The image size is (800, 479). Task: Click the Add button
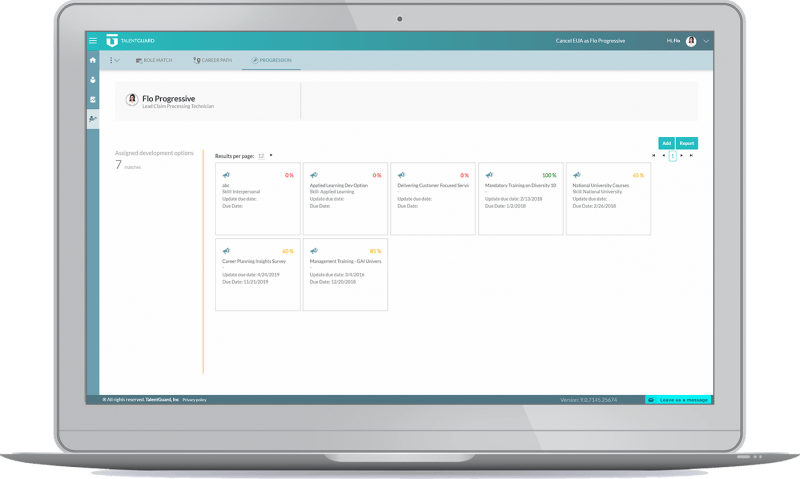(666, 143)
